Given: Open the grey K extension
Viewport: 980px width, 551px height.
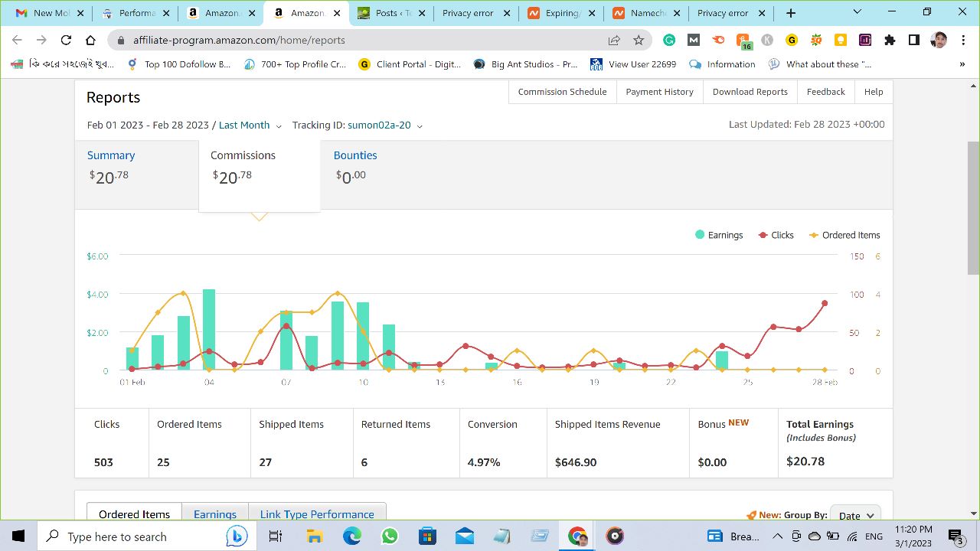Looking at the screenshot, I should point(767,41).
